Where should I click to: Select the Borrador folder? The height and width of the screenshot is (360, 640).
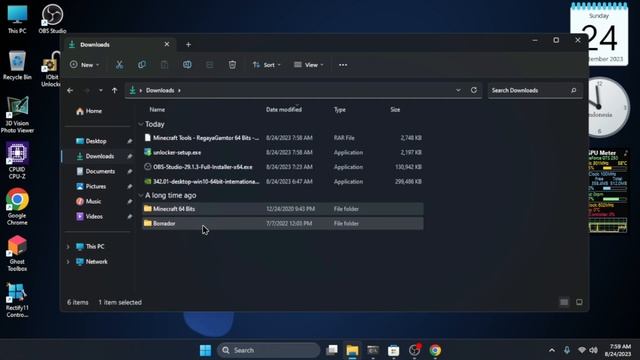pyautogui.click(x=282, y=223)
